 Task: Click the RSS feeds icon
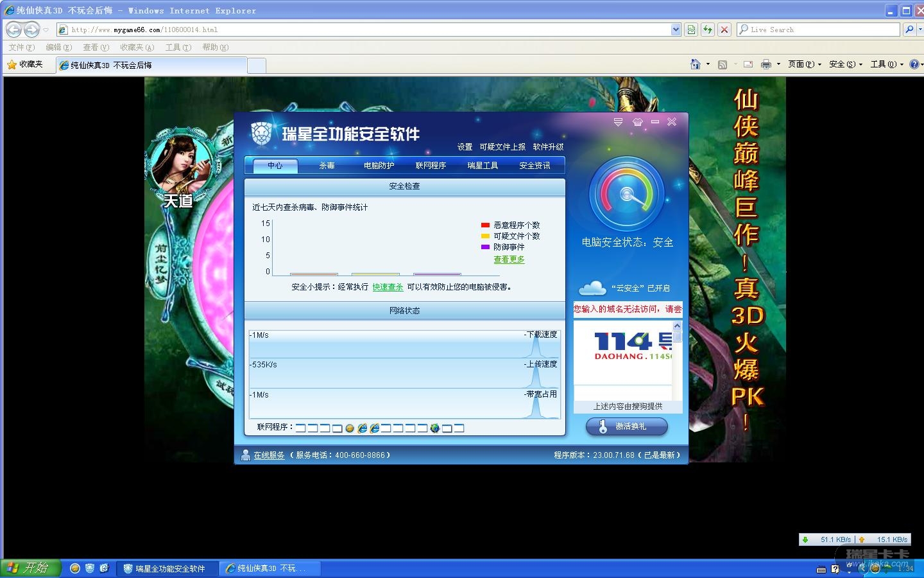point(723,64)
